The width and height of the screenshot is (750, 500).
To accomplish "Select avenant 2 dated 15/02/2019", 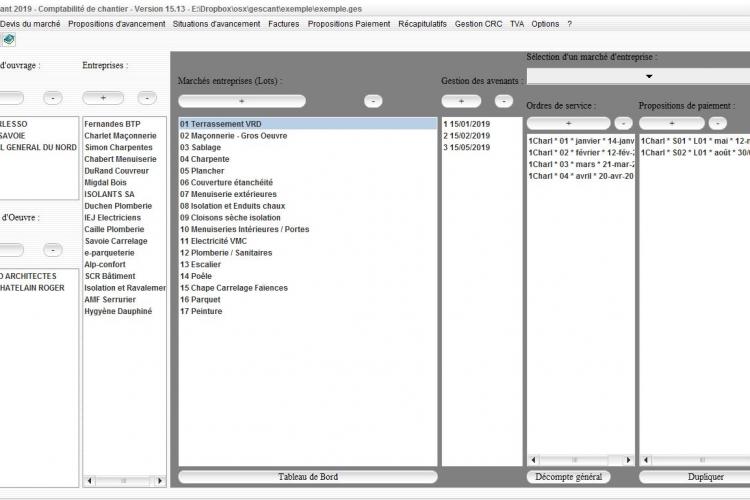I will (x=482, y=136).
